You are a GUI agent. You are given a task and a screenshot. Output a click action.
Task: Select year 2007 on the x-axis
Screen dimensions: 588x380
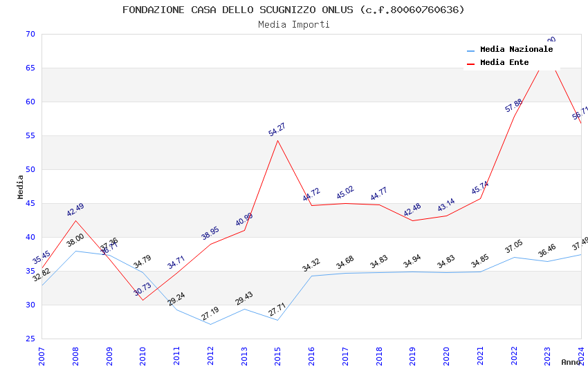pos(42,356)
